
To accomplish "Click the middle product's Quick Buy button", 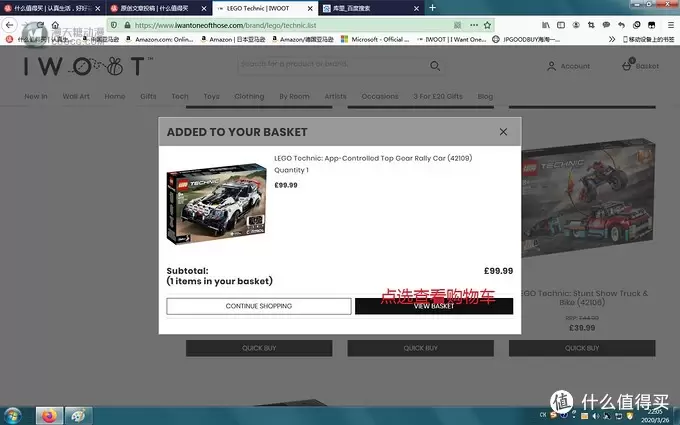I will tap(421, 348).
